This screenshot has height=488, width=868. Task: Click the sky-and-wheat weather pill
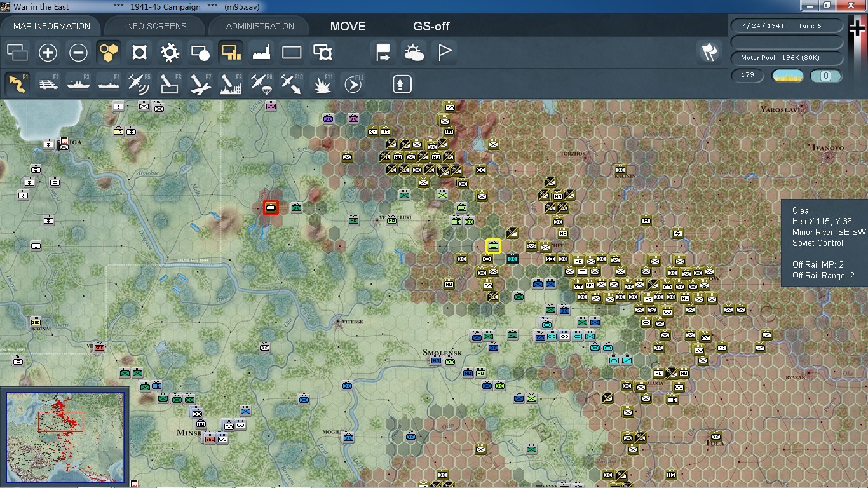tap(787, 76)
